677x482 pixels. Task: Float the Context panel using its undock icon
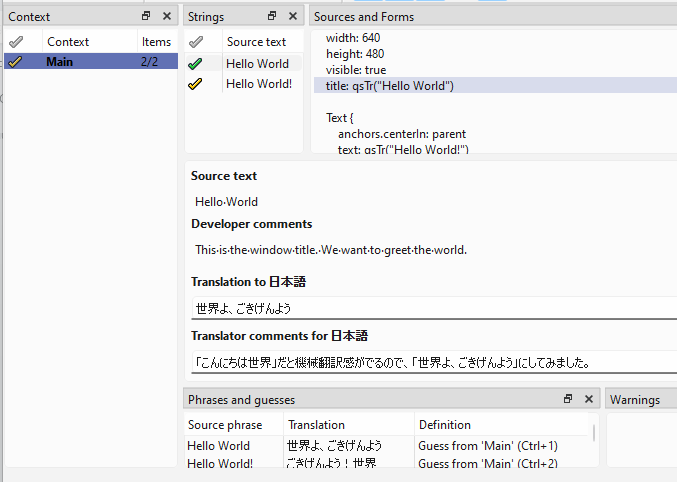point(146,16)
